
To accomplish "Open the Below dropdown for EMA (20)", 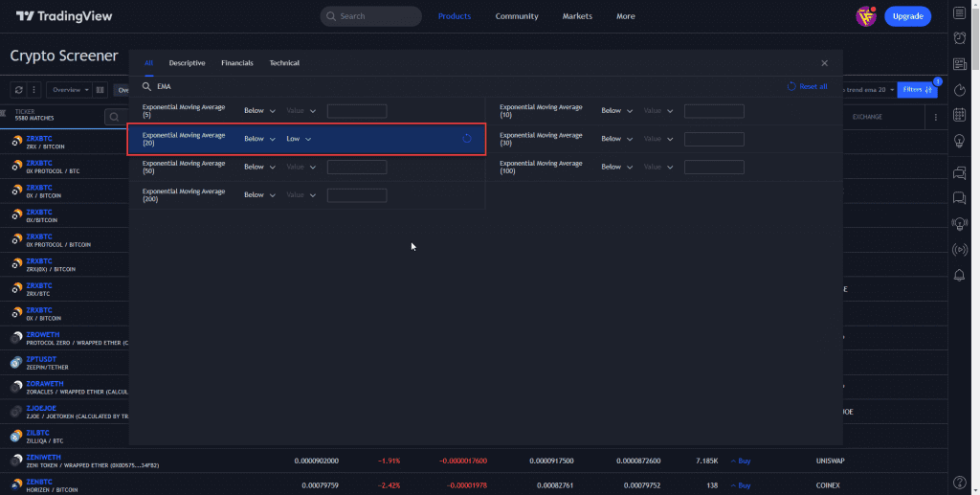I will 259,139.
